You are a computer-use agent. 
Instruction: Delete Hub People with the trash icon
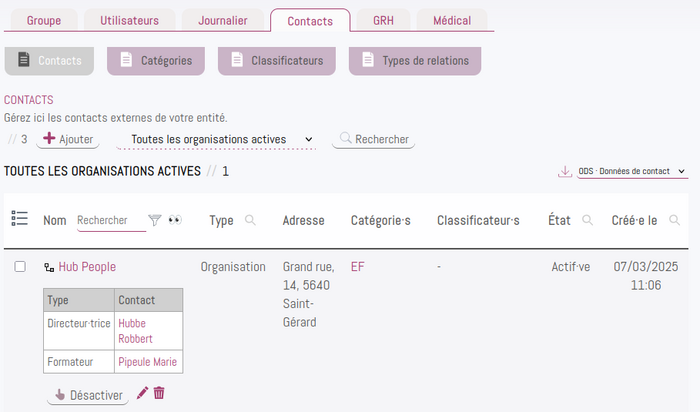(x=159, y=393)
